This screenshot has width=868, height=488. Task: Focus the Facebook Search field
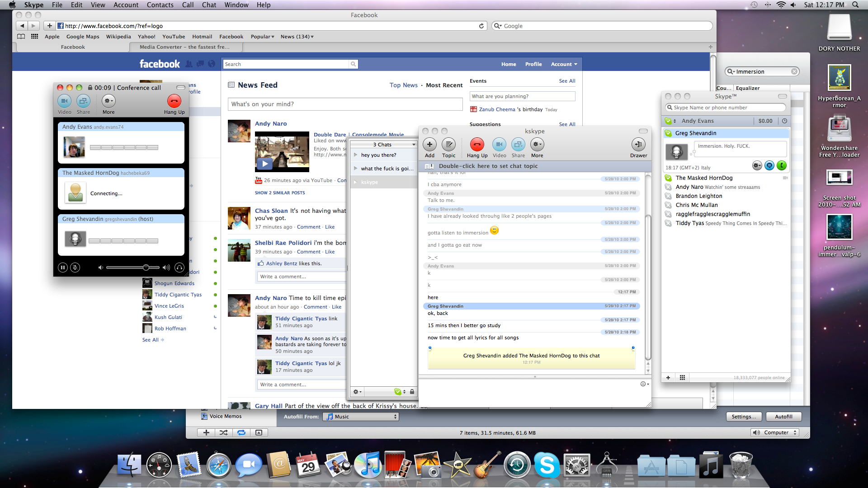coord(287,64)
